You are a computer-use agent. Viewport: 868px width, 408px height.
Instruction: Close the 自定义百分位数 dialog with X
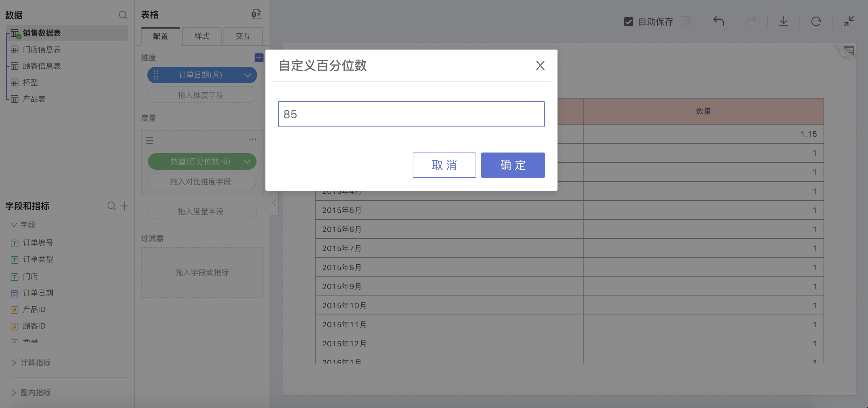540,65
